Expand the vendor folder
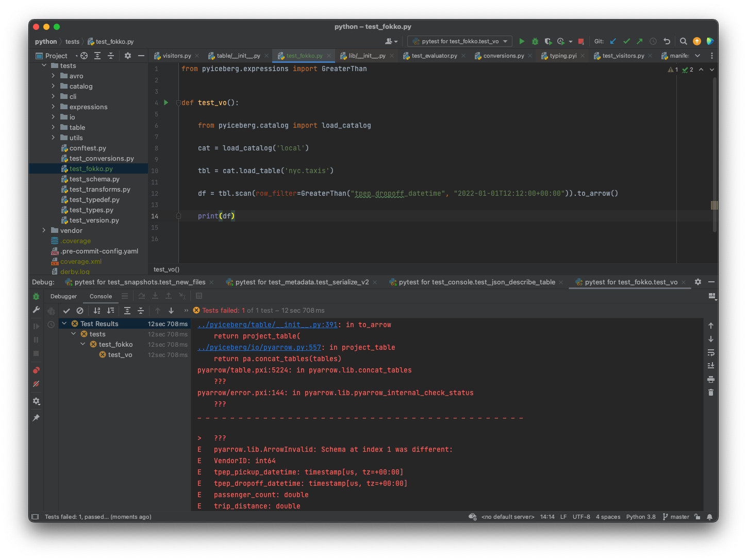 pyautogui.click(x=44, y=230)
